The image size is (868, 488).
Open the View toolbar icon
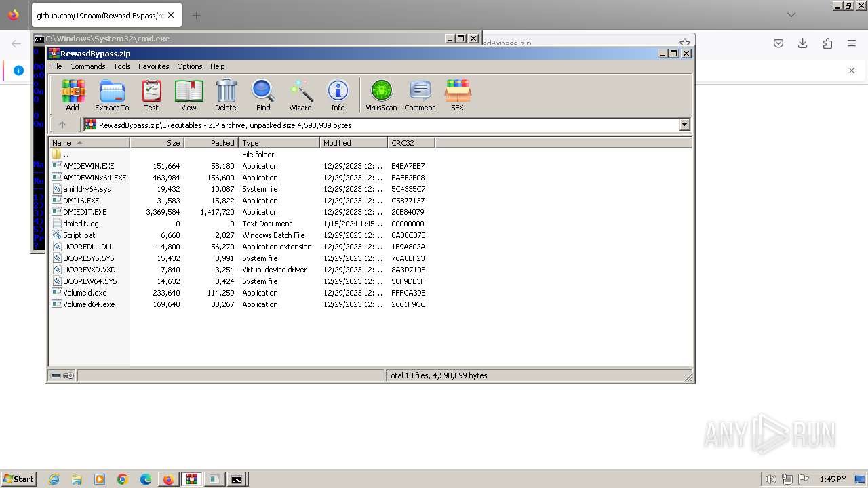coord(189,95)
